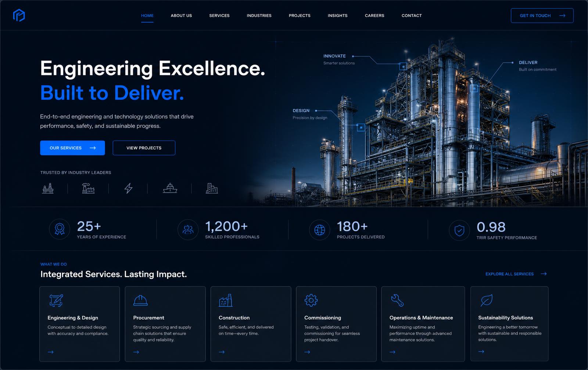Viewport: 588px width, 370px height.
Task: Click the Procurement hard hat icon
Action: point(140,300)
